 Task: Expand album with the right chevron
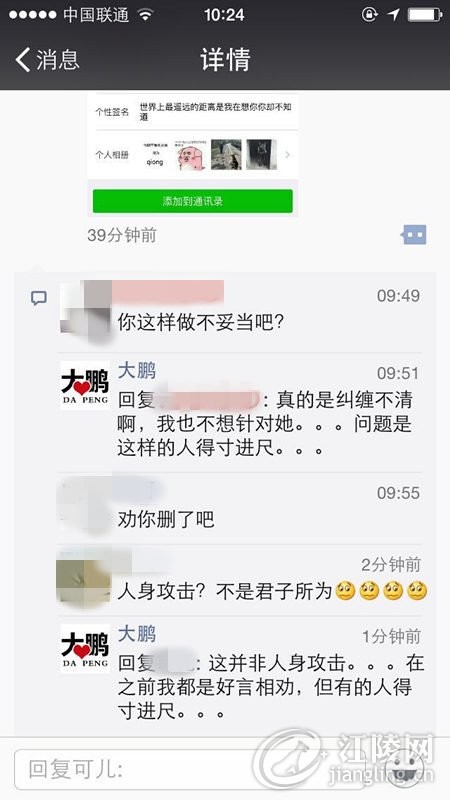pos(287,155)
